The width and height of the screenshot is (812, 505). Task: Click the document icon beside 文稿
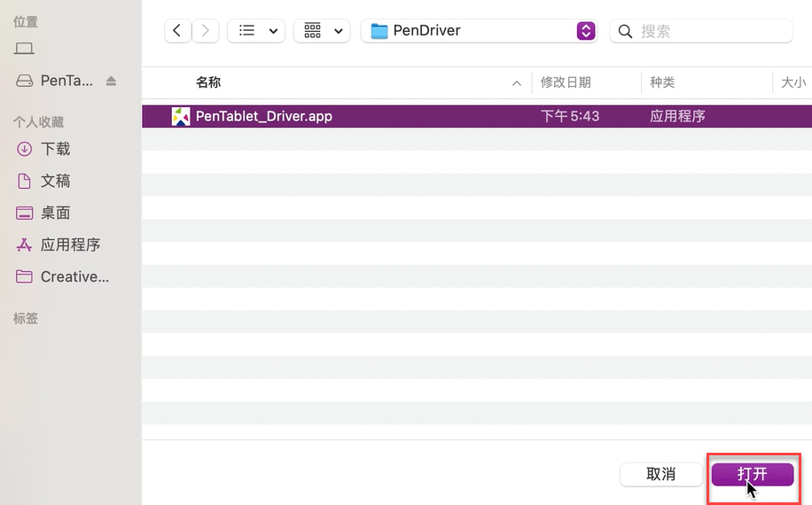click(24, 181)
